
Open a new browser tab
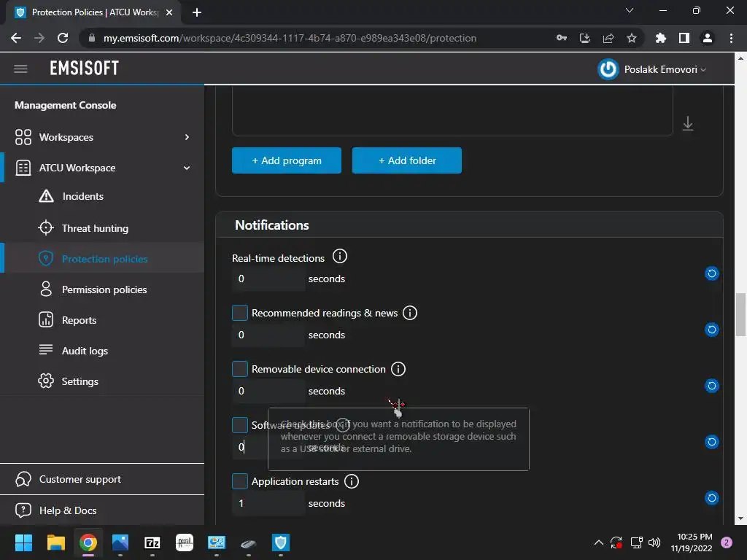pos(197,12)
